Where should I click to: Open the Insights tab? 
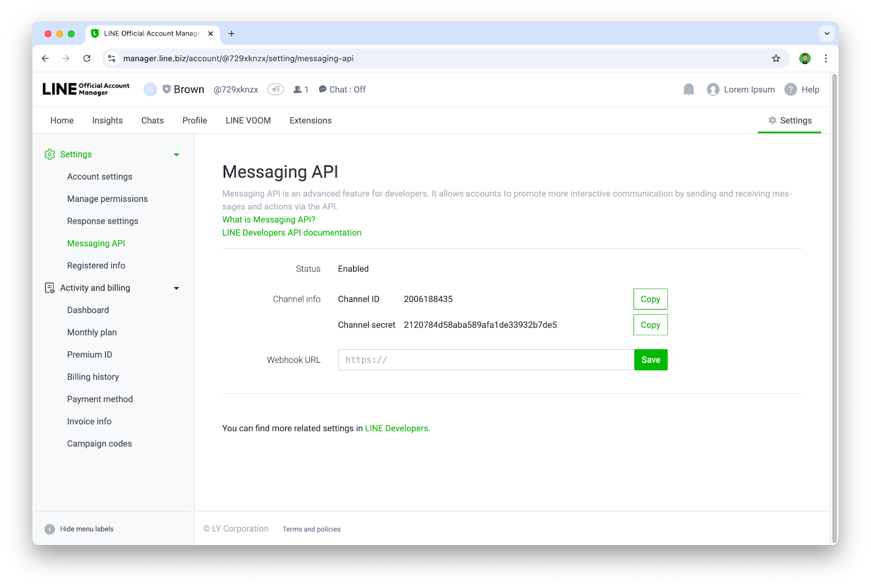(107, 120)
